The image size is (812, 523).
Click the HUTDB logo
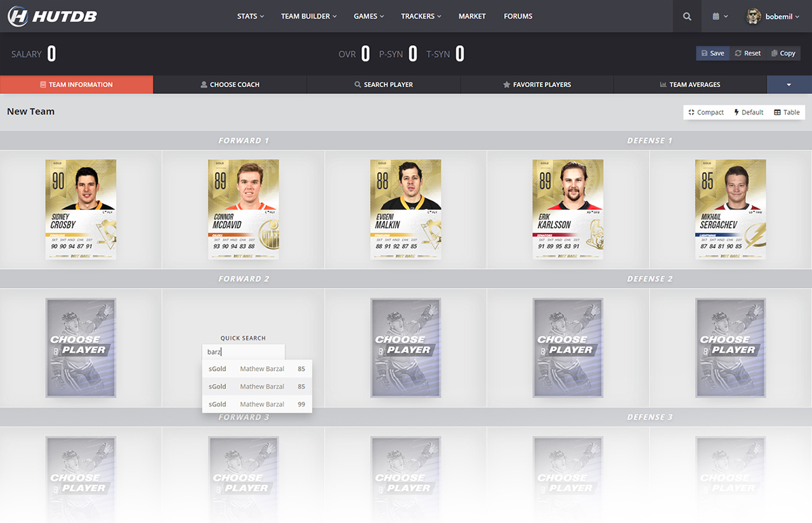pyautogui.click(x=52, y=17)
